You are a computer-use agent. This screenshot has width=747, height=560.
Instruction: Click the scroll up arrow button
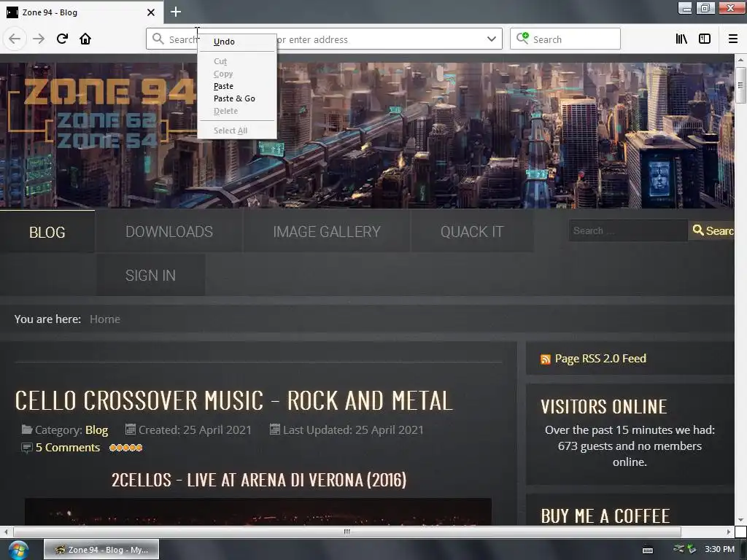[740, 60]
